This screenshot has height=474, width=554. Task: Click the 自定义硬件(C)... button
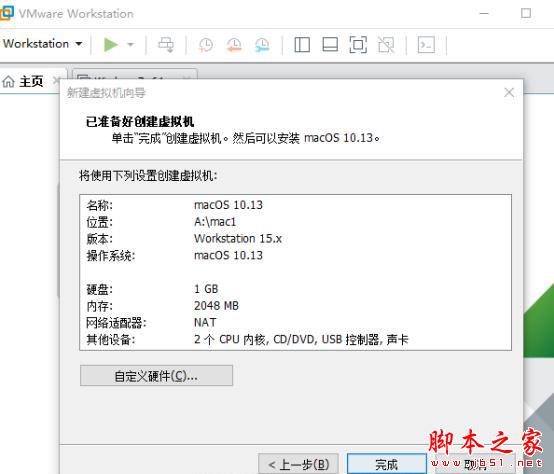(156, 375)
